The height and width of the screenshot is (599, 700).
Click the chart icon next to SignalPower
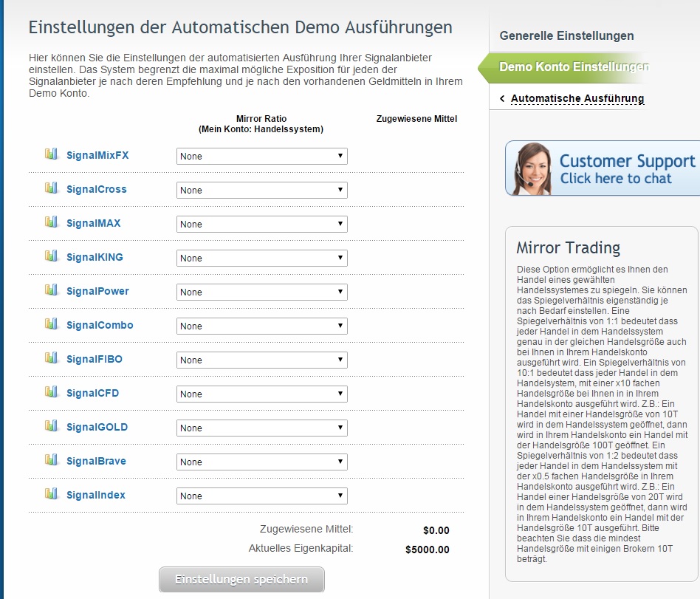tap(51, 290)
